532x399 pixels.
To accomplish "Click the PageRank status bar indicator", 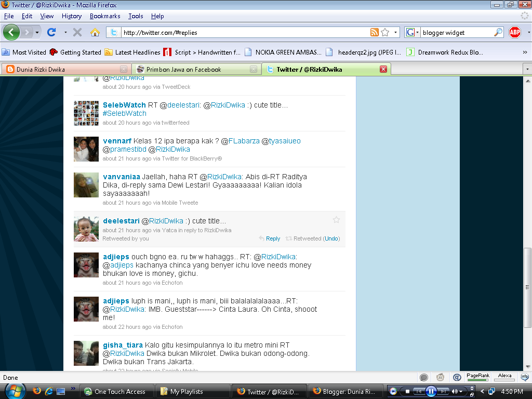I will pyautogui.click(x=478, y=377).
